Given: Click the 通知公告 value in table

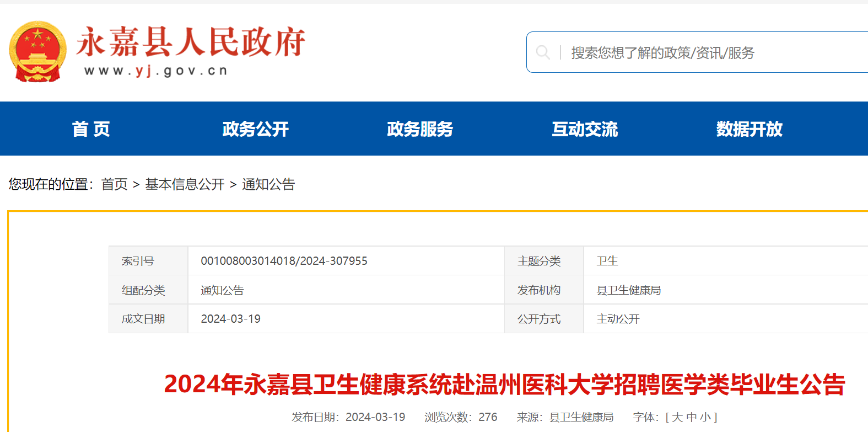Looking at the screenshot, I should (222, 290).
